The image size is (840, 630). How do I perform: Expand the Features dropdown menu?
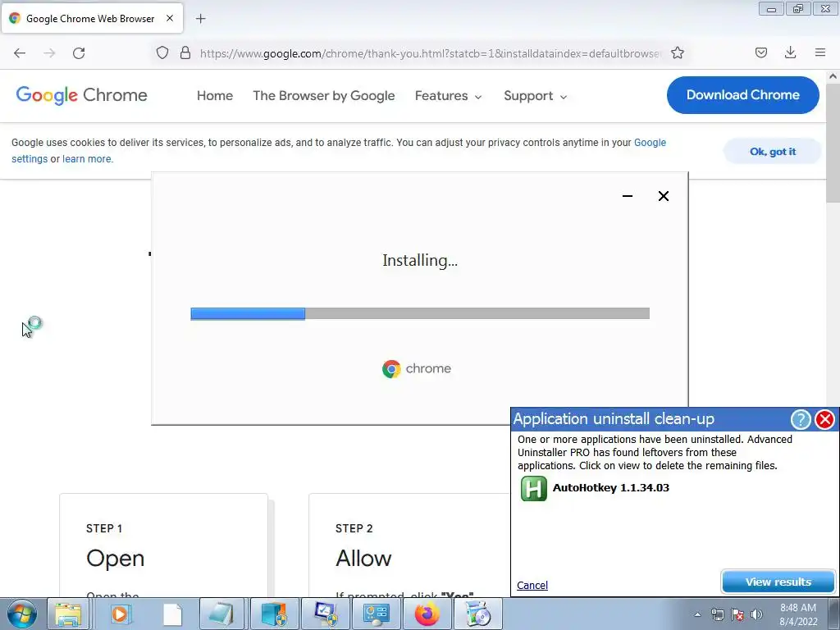pyautogui.click(x=449, y=96)
